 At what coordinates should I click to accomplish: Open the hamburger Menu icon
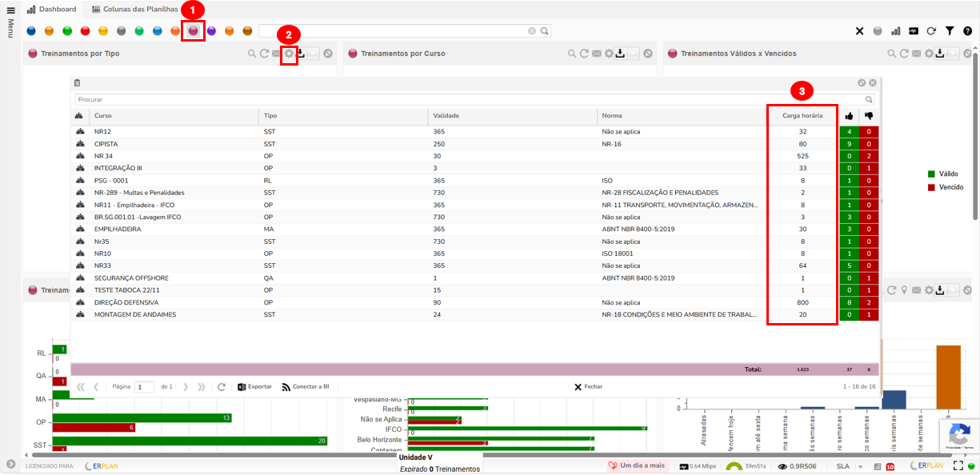(10, 10)
